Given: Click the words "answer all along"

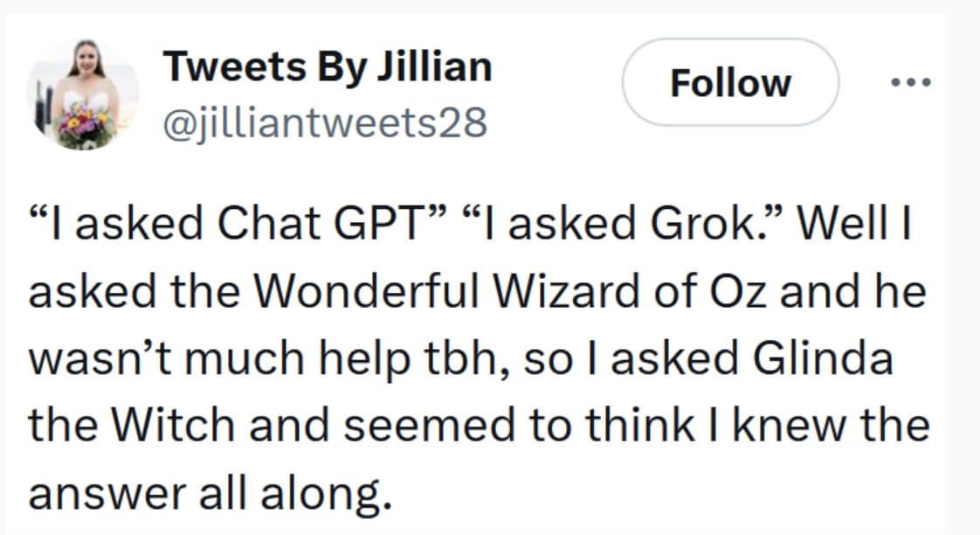Looking at the screenshot, I should point(206,494).
